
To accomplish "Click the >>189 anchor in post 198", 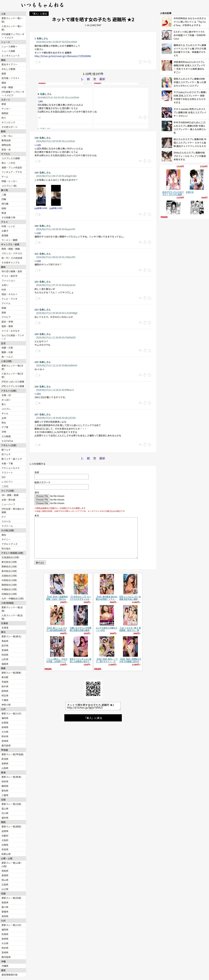I will point(38,145).
